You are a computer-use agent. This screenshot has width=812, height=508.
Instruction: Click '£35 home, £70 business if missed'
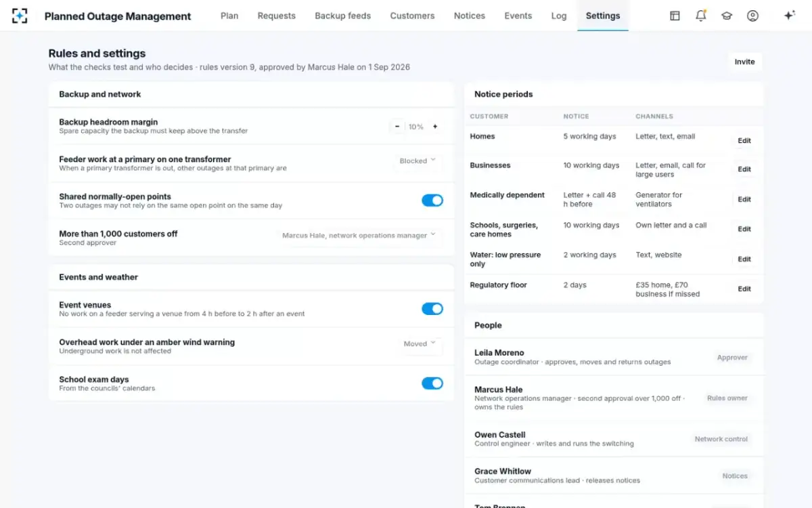click(x=668, y=289)
